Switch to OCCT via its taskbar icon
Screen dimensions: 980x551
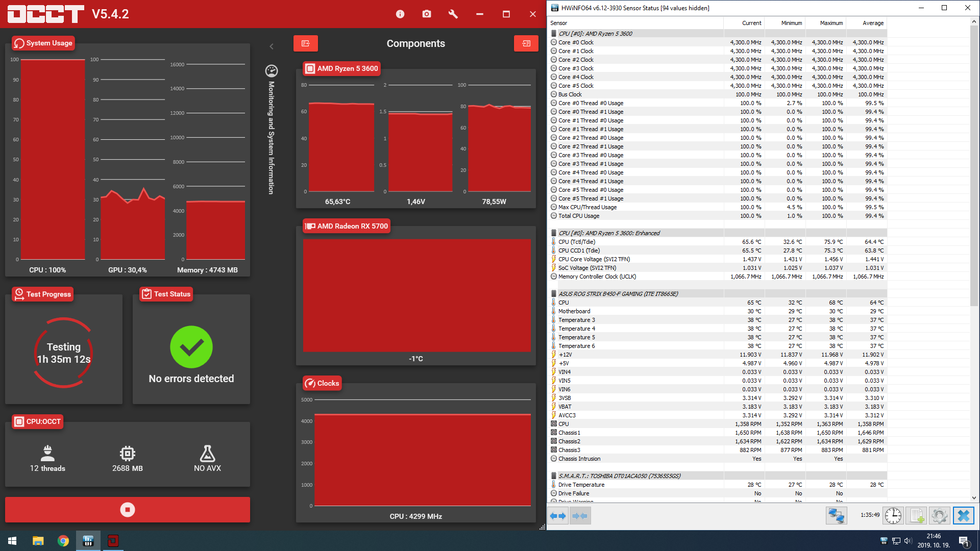tap(113, 541)
